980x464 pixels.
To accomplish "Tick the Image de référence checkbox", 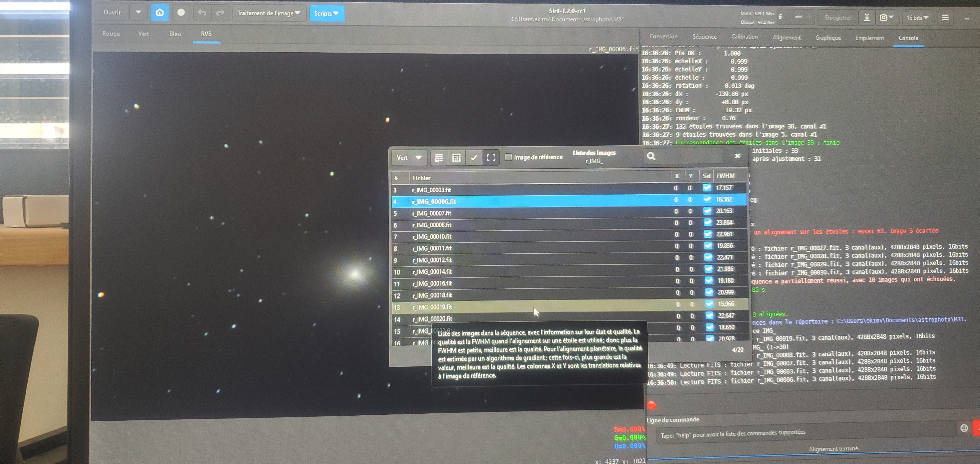I will tap(508, 157).
